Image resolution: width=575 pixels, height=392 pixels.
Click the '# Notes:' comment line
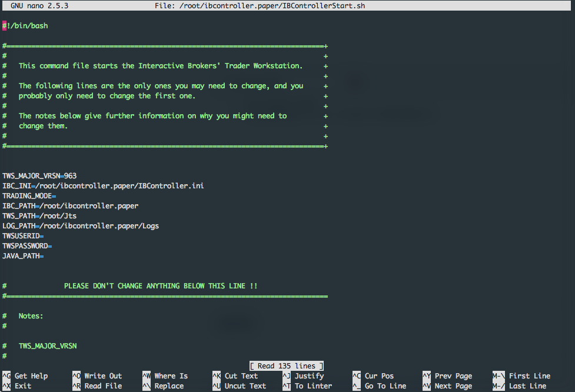(x=23, y=315)
